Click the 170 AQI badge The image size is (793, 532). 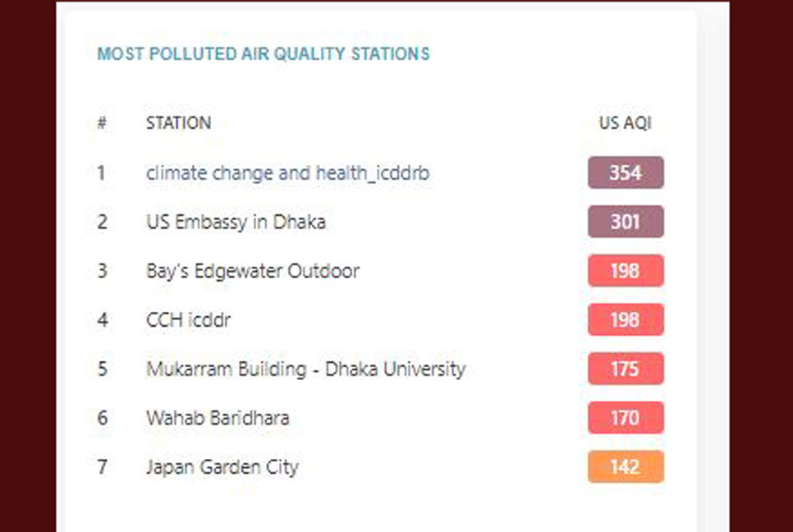pyautogui.click(x=626, y=418)
